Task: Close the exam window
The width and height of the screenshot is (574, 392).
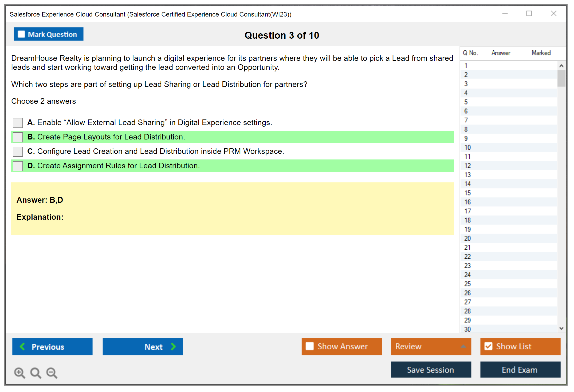Action: pyautogui.click(x=553, y=14)
